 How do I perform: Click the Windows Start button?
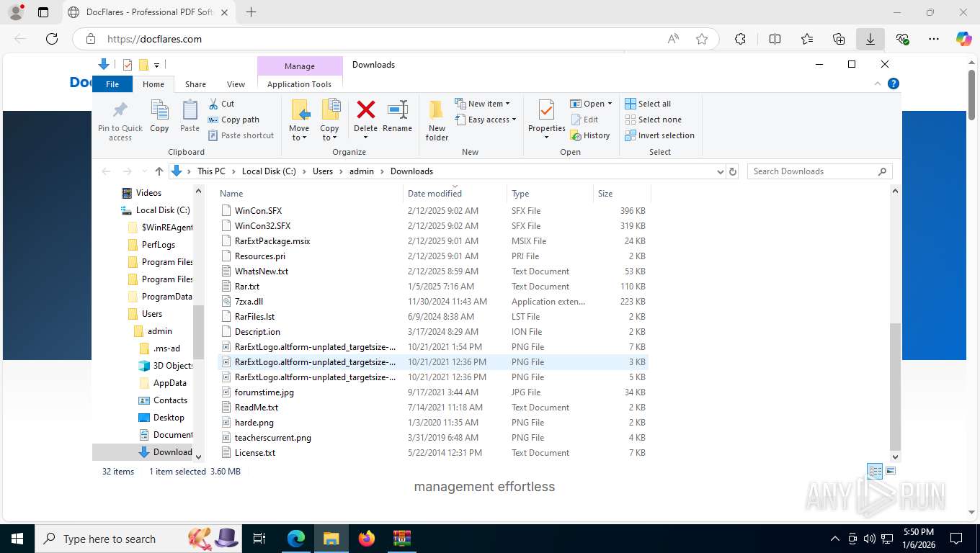pos(17,539)
